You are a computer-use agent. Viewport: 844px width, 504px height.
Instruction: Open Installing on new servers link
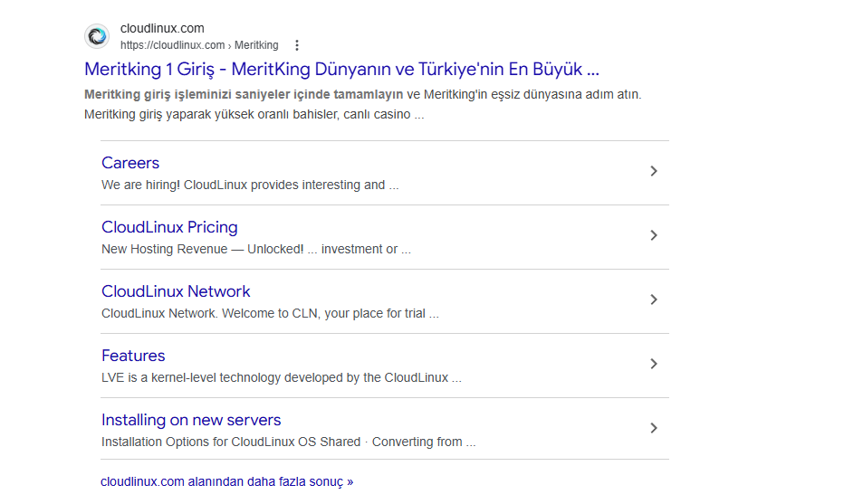(x=191, y=420)
